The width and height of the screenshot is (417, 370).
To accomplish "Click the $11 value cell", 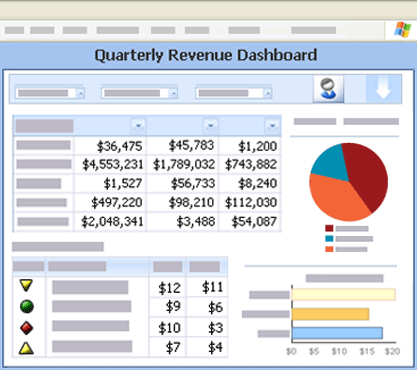I will click(207, 287).
